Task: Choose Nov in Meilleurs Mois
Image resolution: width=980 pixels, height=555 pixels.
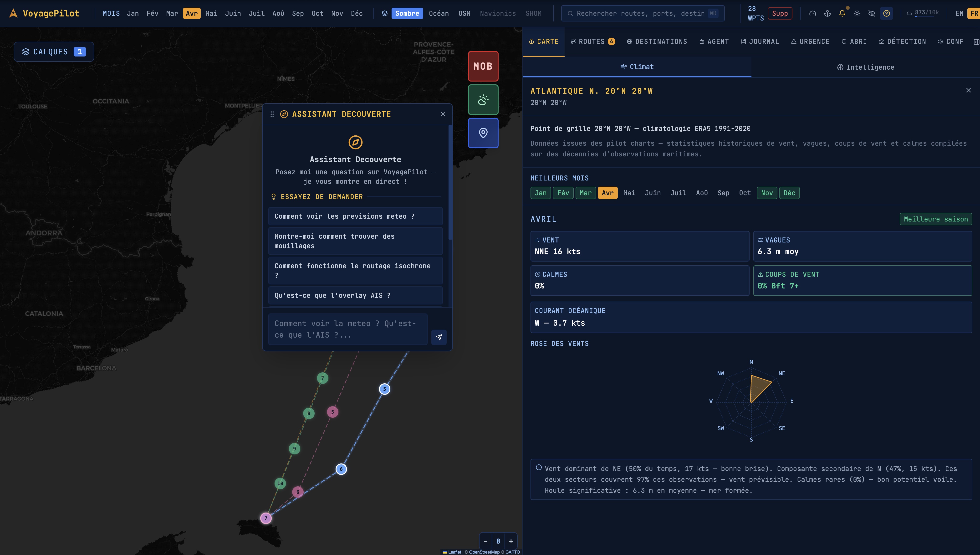Action: (767, 193)
